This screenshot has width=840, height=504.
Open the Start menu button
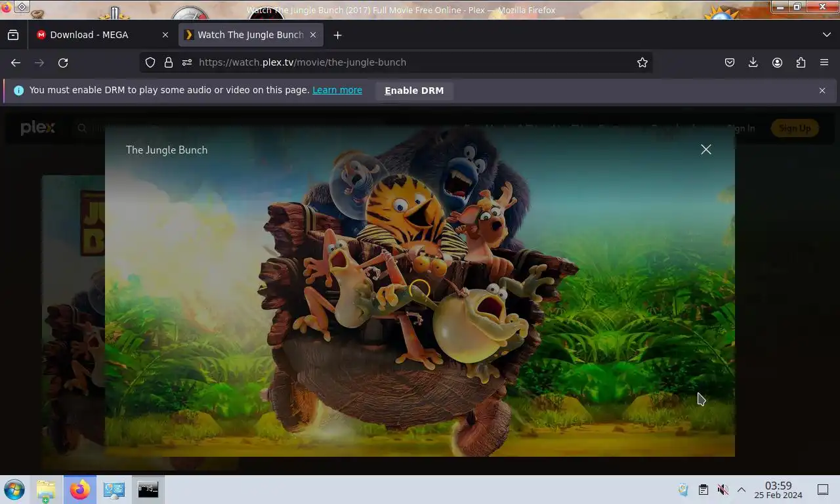click(x=14, y=490)
